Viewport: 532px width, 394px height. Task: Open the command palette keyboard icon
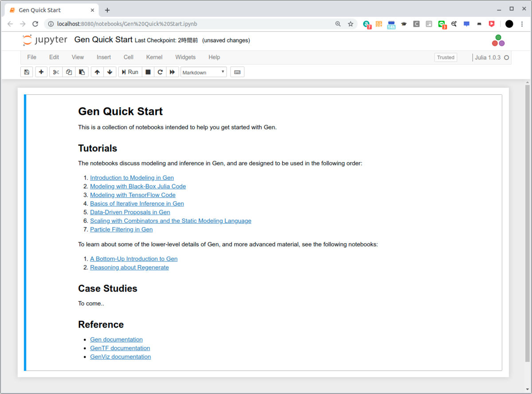(237, 72)
